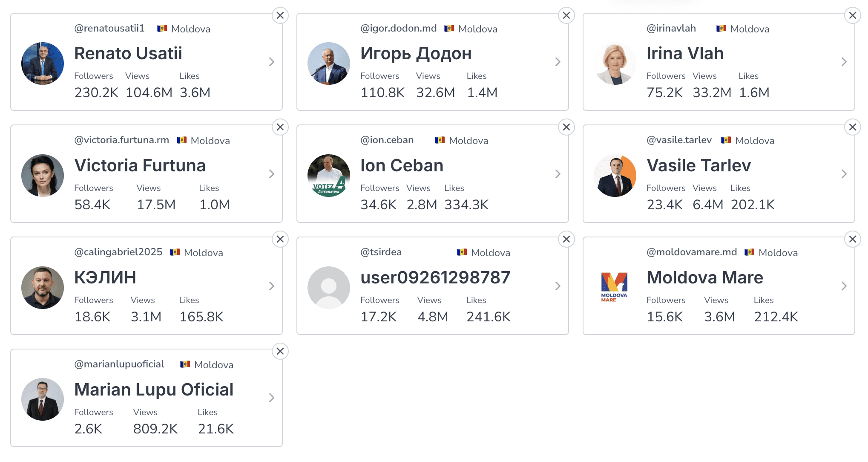Click Moldova flag on Vasile Tarlev card
Screen dimensions: 868x462
726,140
